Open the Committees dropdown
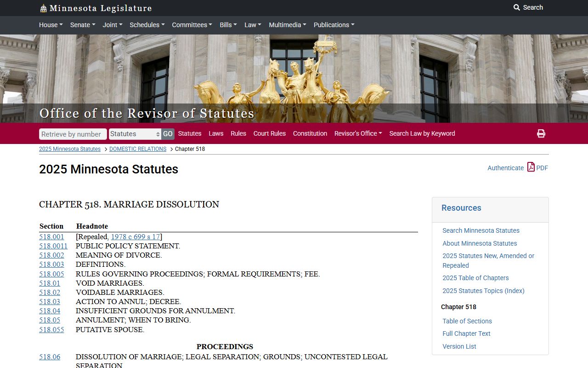Viewport: 588px width, 368px height. [192, 25]
